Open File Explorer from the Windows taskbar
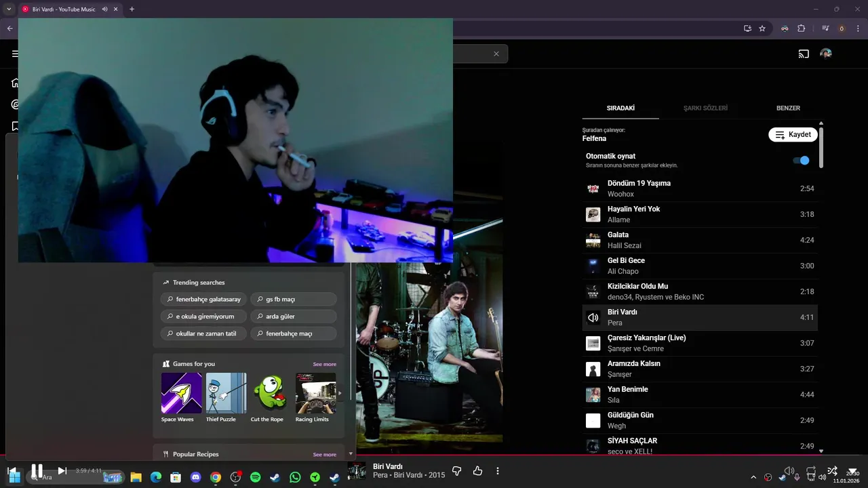 click(x=136, y=477)
